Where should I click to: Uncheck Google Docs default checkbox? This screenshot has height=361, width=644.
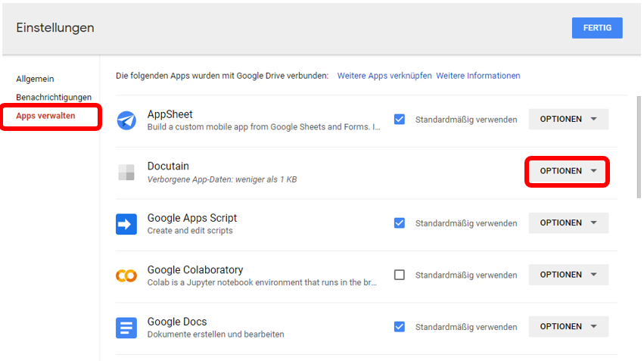[x=400, y=326]
